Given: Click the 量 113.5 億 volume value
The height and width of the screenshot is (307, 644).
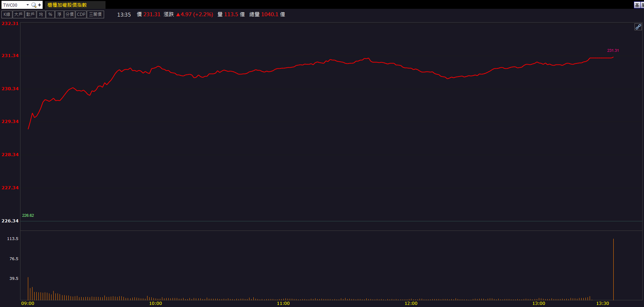Looking at the screenshot, I should point(231,14).
